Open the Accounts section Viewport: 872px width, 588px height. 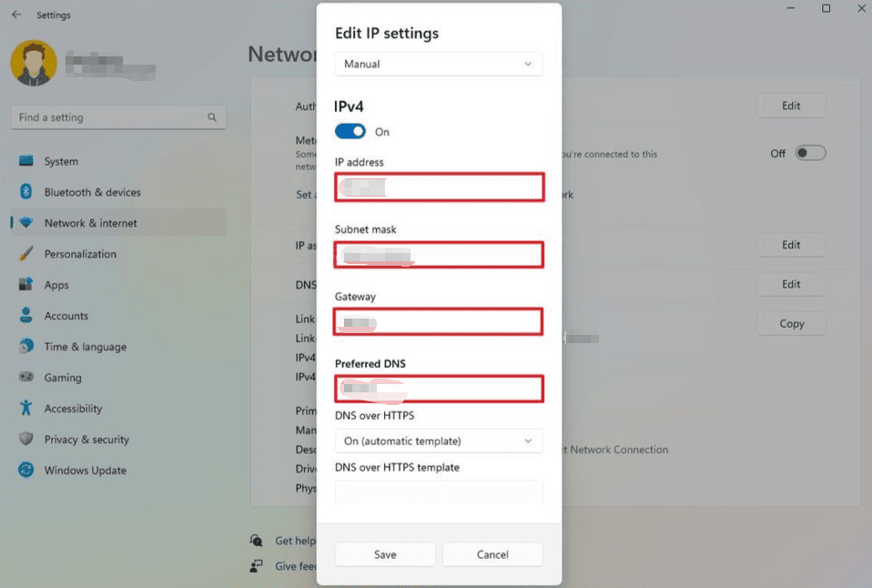(x=118, y=316)
